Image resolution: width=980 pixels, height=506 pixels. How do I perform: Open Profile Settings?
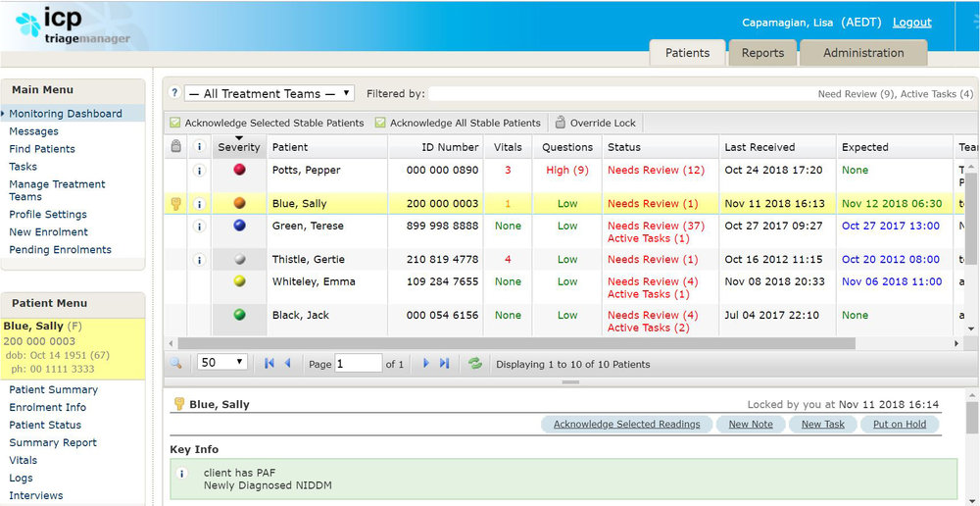[x=48, y=214]
